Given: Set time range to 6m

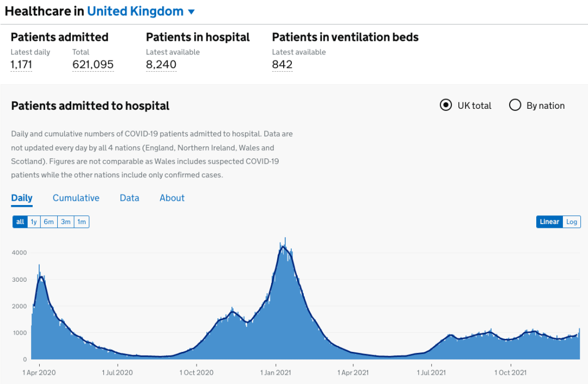Looking at the screenshot, I should [x=49, y=222].
